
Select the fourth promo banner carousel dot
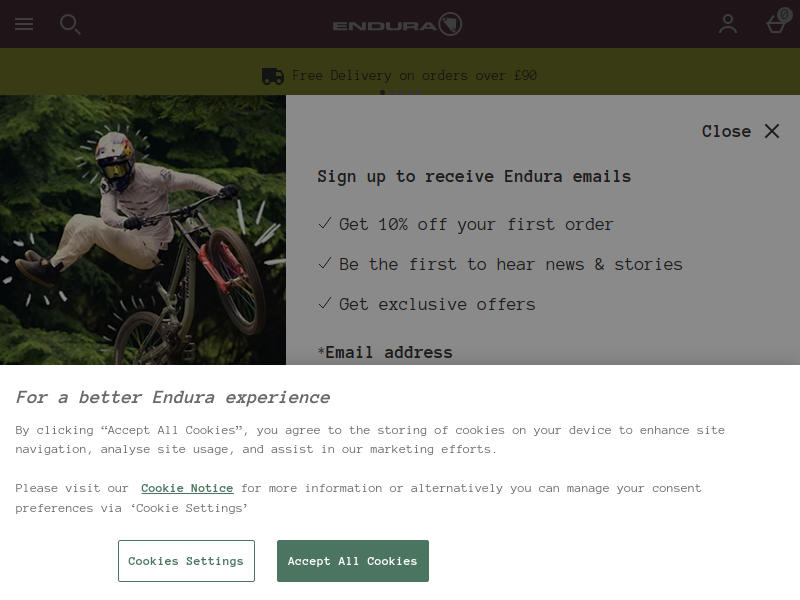(410, 92)
